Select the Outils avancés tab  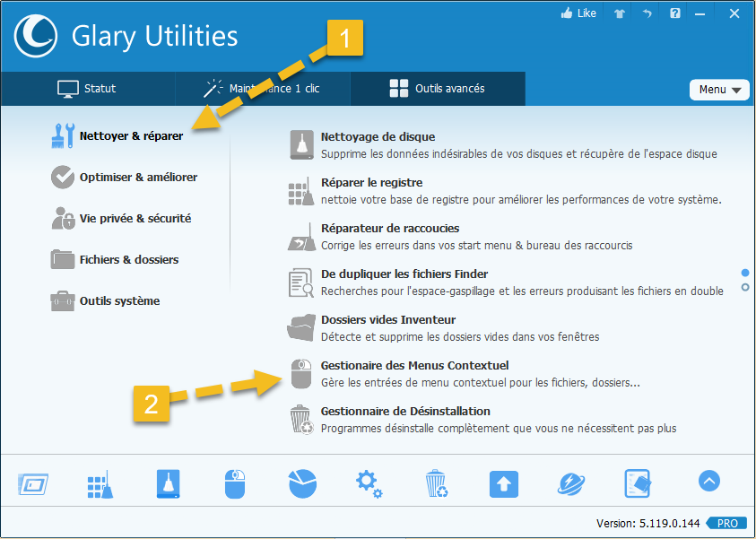[438, 89]
